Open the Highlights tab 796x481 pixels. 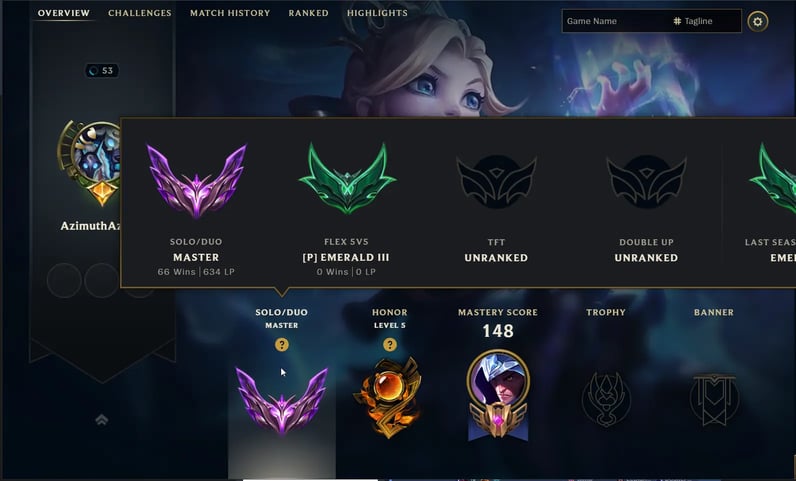(x=377, y=13)
